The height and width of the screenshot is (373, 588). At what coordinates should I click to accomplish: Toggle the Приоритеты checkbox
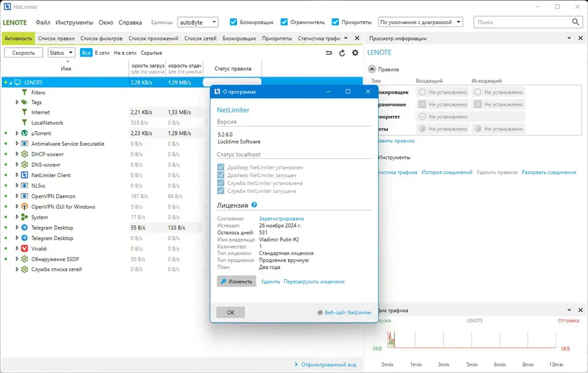[x=335, y=22]
